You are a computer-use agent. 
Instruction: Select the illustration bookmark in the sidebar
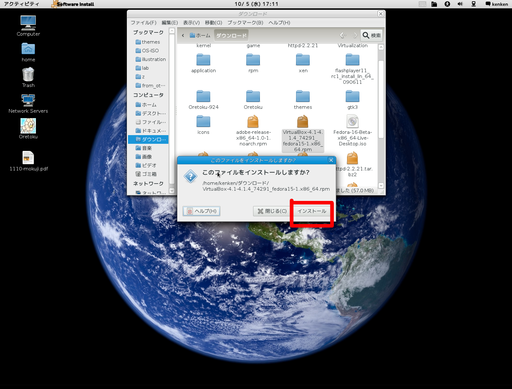151,59
